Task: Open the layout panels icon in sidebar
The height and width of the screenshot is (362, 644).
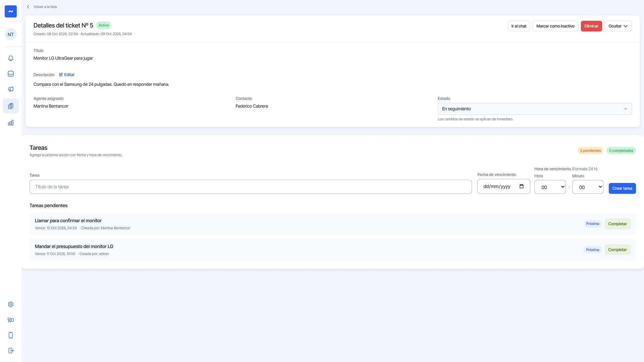Action: coord(11,320)
